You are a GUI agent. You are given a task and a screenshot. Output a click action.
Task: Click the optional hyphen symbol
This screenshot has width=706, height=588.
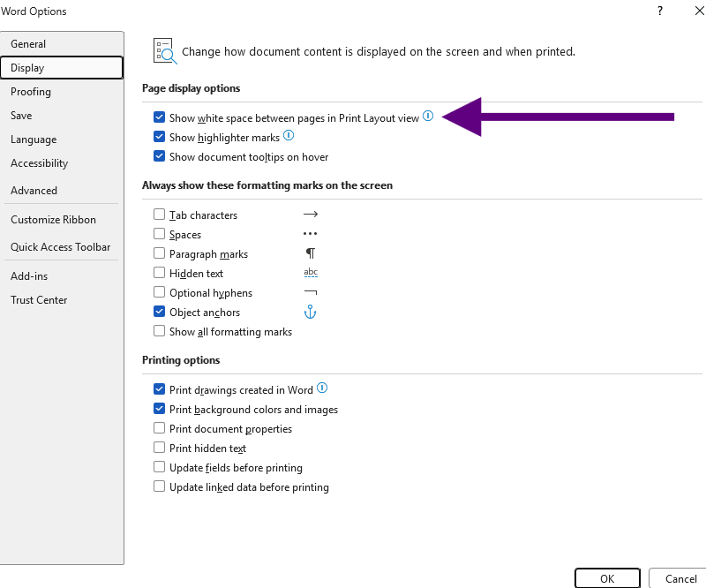point(311,292)
